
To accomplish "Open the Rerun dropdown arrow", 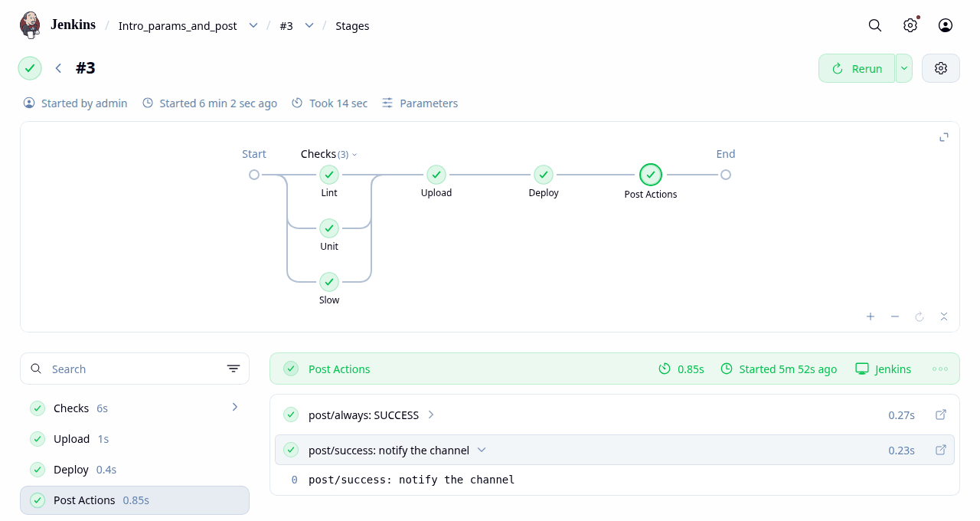I will [904, 68].
